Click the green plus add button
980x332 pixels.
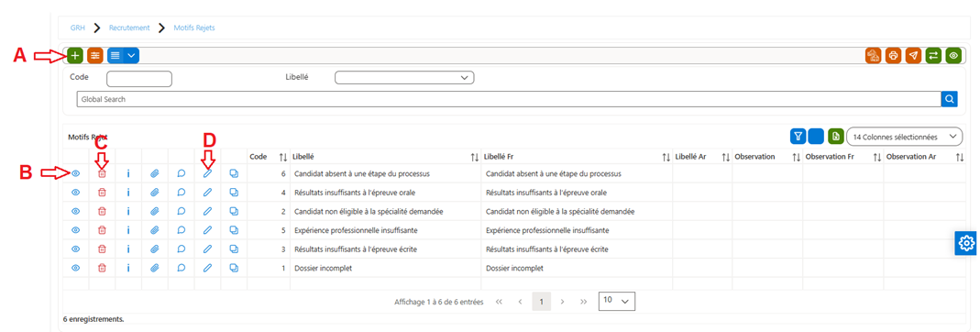click(75, 56)
